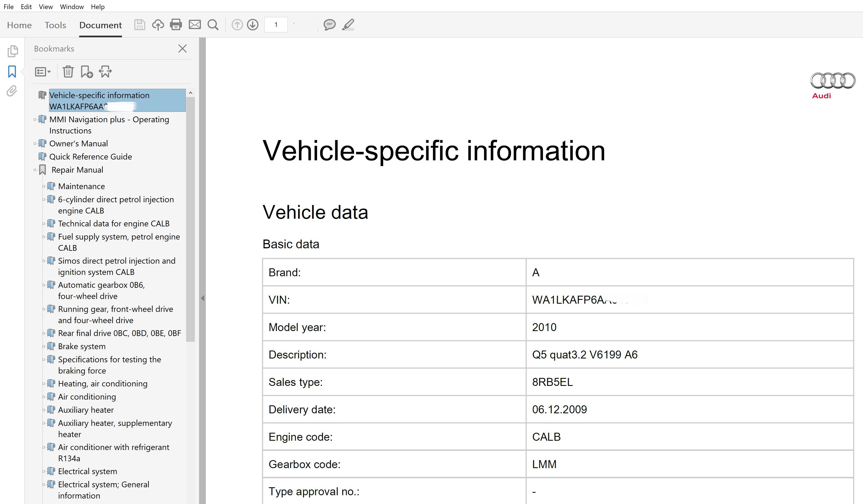Collapse the Repair Manual bookmark tree
Viewport: 863px width, 504px height.
tap(35, 170)
